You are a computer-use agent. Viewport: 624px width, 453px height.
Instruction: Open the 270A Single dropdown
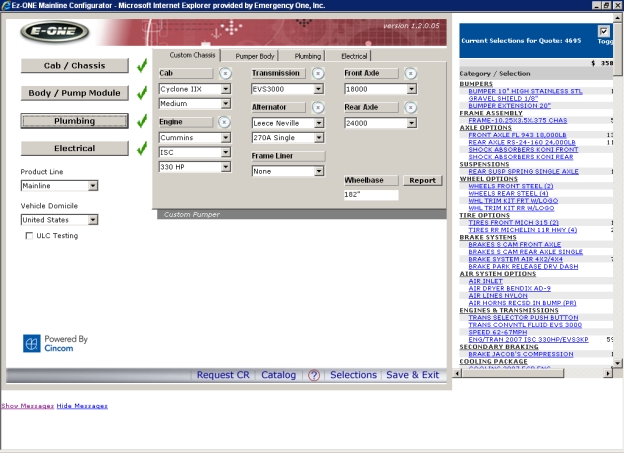coord(319,138)
